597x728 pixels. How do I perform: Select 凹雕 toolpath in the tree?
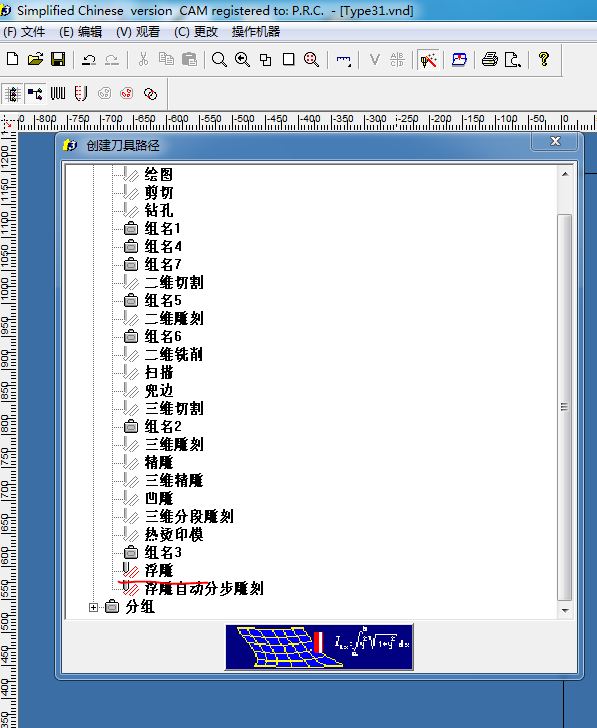coord(159,498)
